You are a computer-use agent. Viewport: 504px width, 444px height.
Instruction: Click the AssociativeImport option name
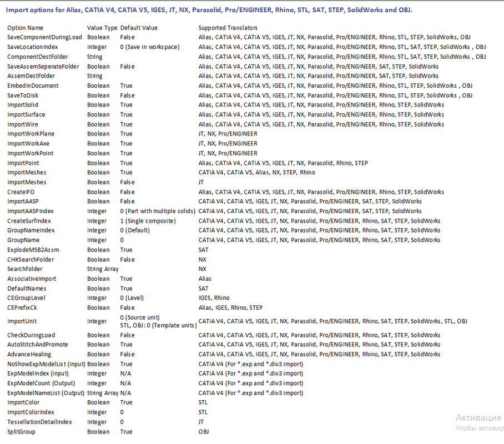coord(32,279)
